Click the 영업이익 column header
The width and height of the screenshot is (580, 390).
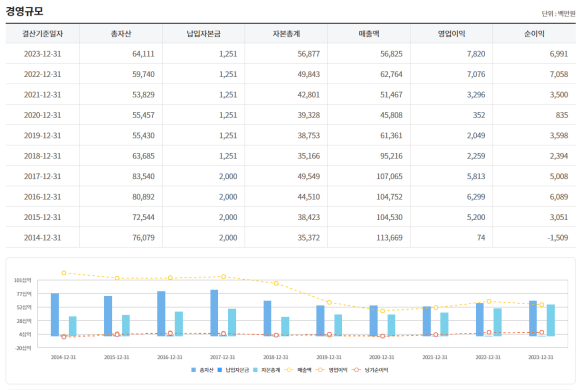[x=451, y=34]
